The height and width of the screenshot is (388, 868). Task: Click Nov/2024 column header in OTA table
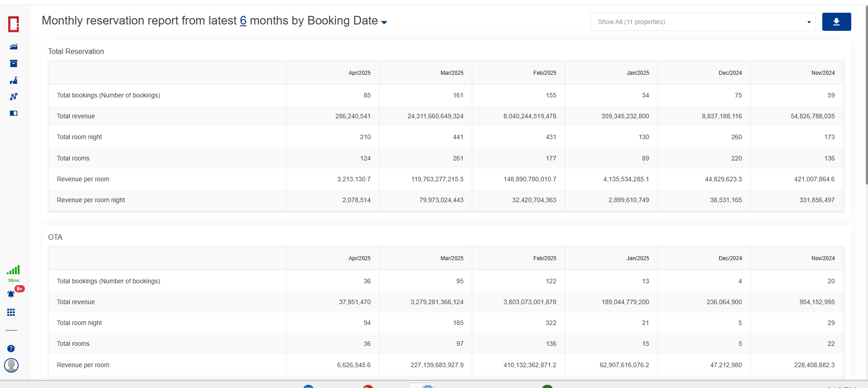tap(823, 258)
